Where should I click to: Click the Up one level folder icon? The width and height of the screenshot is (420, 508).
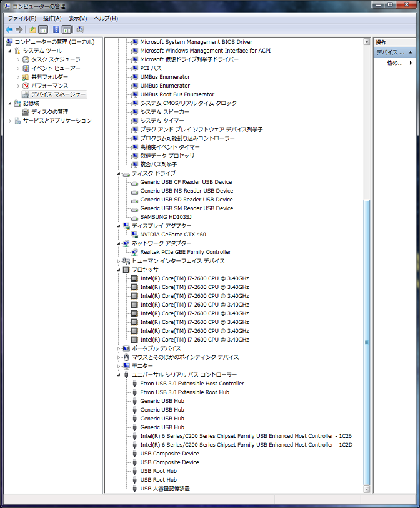pyautogui.click(x=32, y=29)
